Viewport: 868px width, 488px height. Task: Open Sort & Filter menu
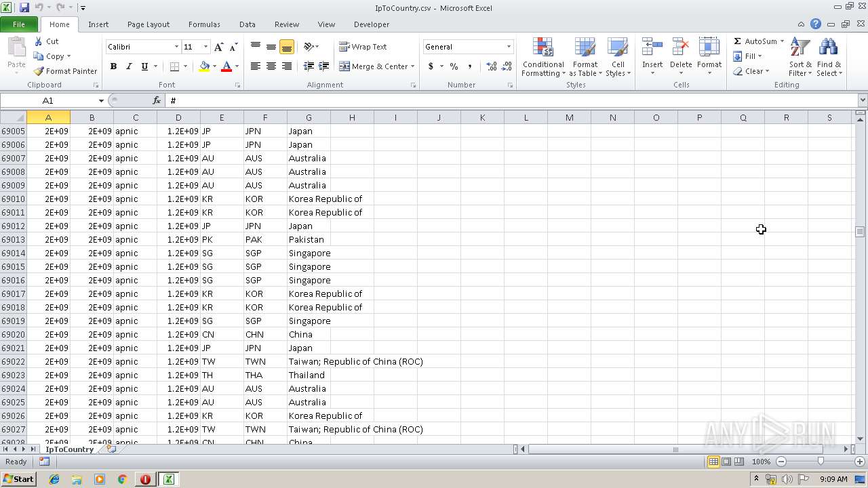pyautogui.click(x=800, y=58)
